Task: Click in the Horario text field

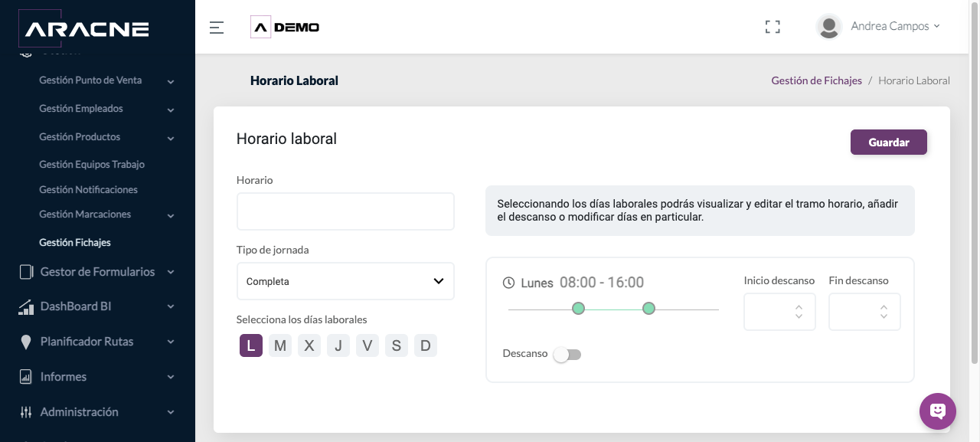Action: pyautogui.click(x=345, y=211)
